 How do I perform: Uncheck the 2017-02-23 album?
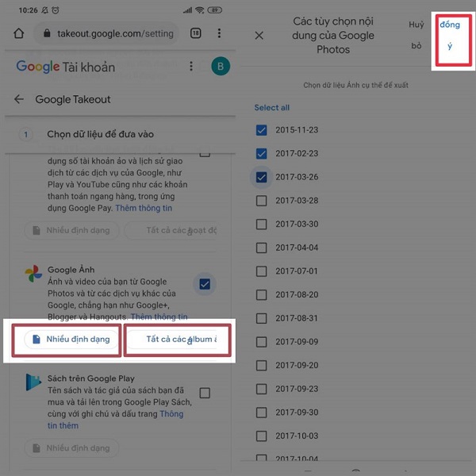[x=261, y=153]
